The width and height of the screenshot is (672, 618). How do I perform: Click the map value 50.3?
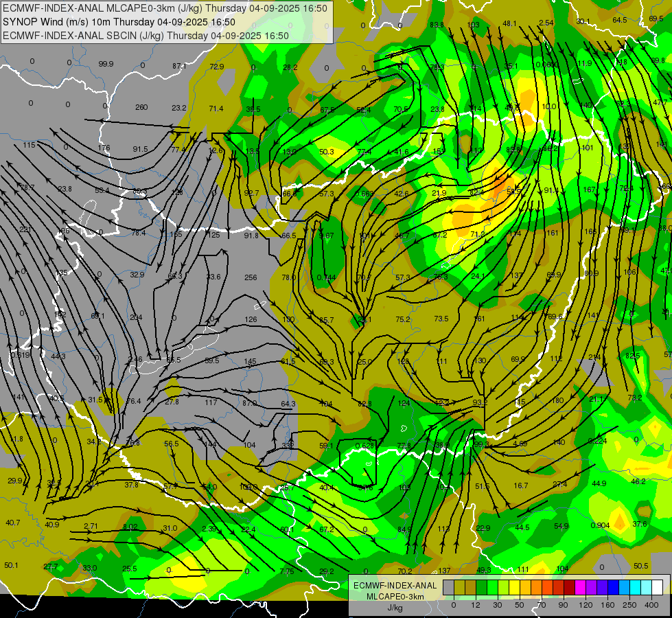pos(327,152)
